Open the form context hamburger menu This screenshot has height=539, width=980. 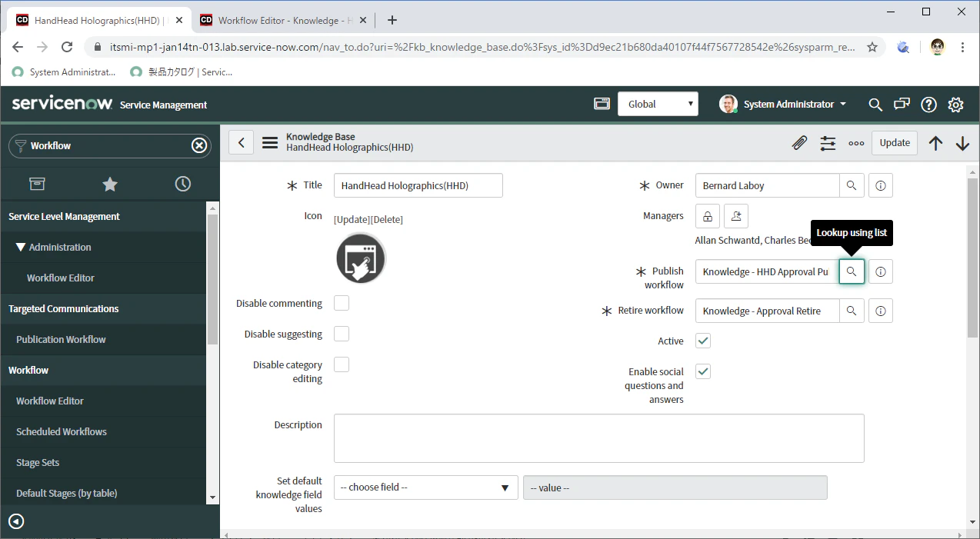pos(270,142)
